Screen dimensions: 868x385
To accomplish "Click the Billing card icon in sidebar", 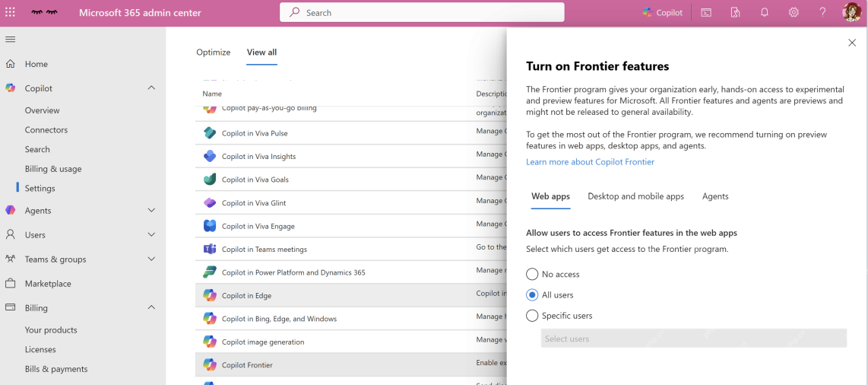I will pos(10,307).
